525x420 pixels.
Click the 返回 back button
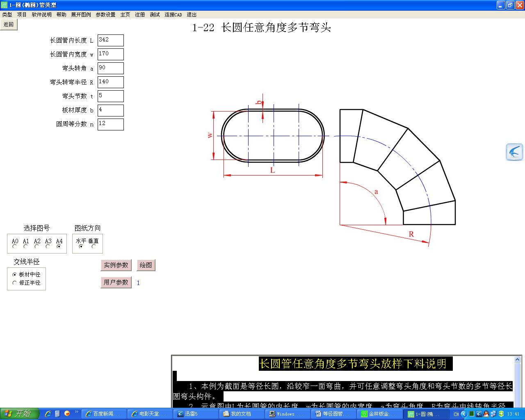(9, 25)
